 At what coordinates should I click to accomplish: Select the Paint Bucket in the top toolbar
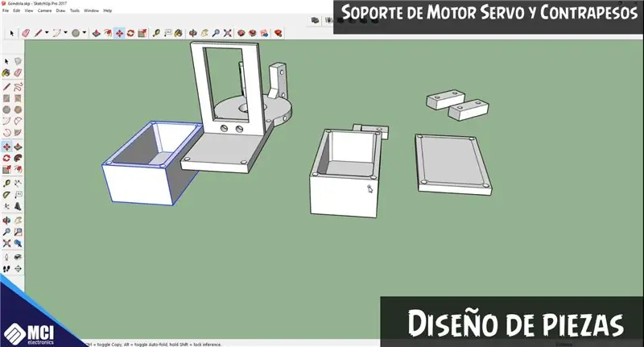click(179, 33)
